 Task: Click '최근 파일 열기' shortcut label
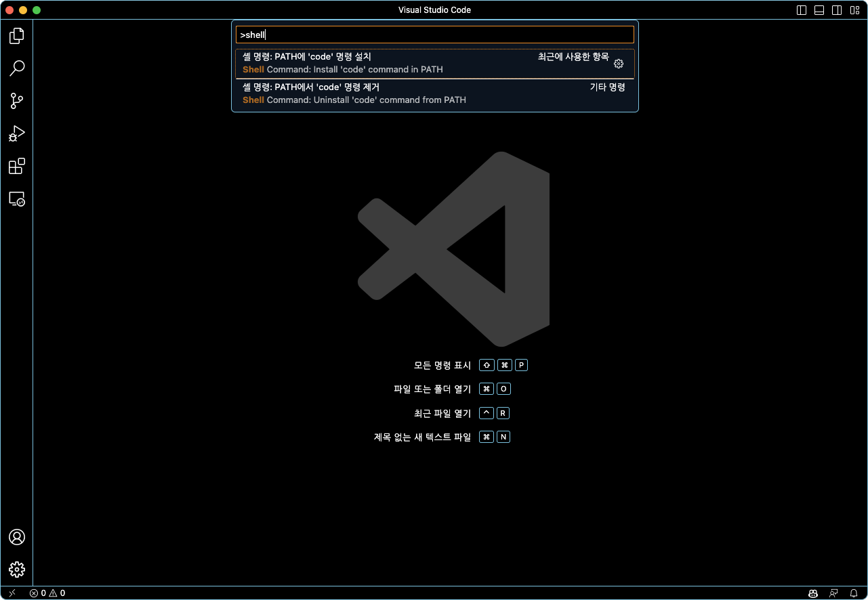pyautogui.click(x=442, y=413)
